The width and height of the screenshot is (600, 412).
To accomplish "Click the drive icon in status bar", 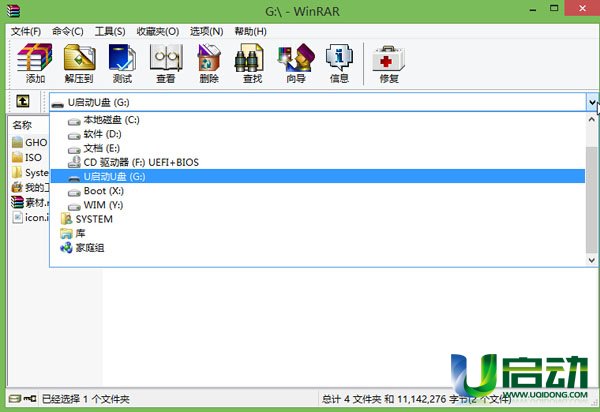I will 15,399.
